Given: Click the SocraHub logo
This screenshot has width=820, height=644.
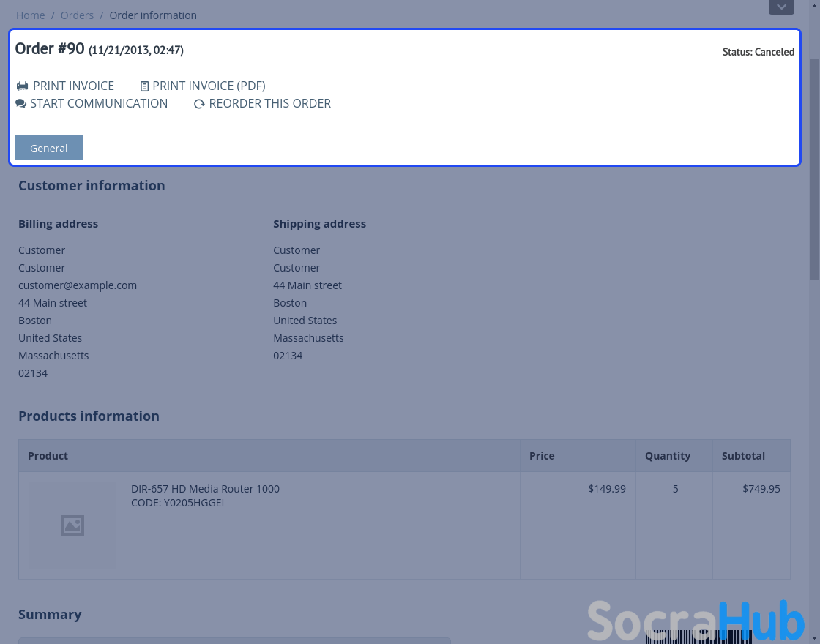Looking at the screenshot, I should (696, 621).
